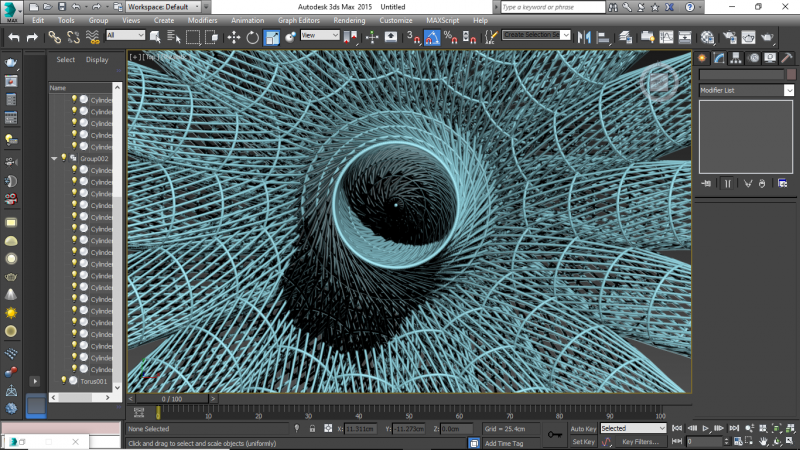Screen dimensions: 800x450
Task: Toggle visibility bulb of Torus001
Action: tap(64, 381)
